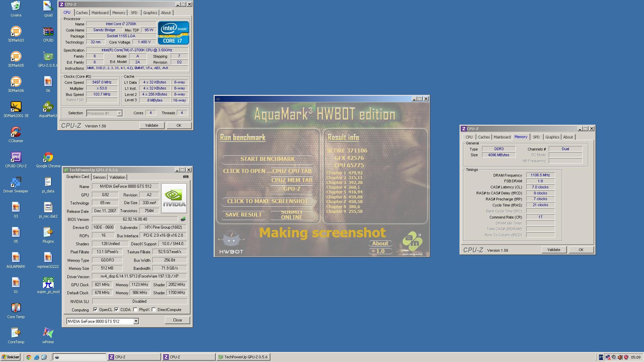The width and height of the screenshot is (644, 362).
Task: Switch to Graphics tab in right CPU-Z window
Action: click(x=552, y=137)
